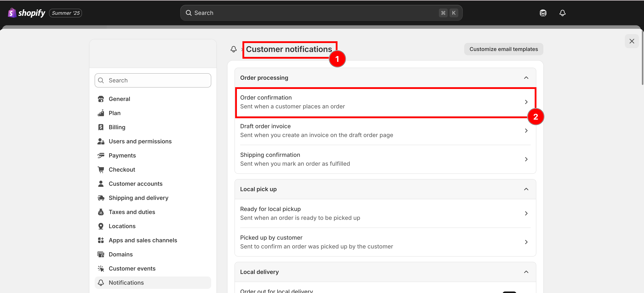Click the bell breadcrumb icon beside Customer notifications
Viewport: 644px width, 293px height.
[x=233, y=49]
